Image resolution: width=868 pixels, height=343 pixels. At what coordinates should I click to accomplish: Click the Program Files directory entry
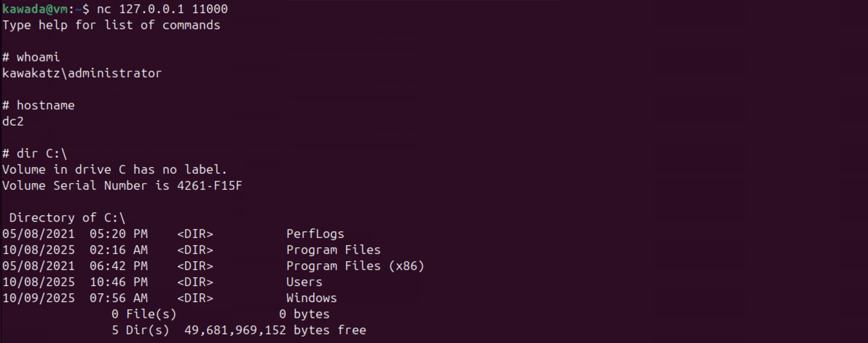[333, 250]
